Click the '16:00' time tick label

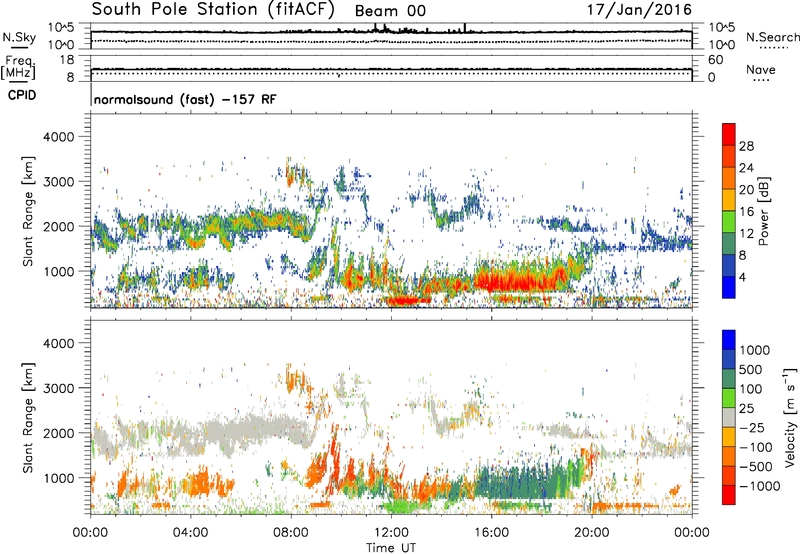[x=491, y=533]
